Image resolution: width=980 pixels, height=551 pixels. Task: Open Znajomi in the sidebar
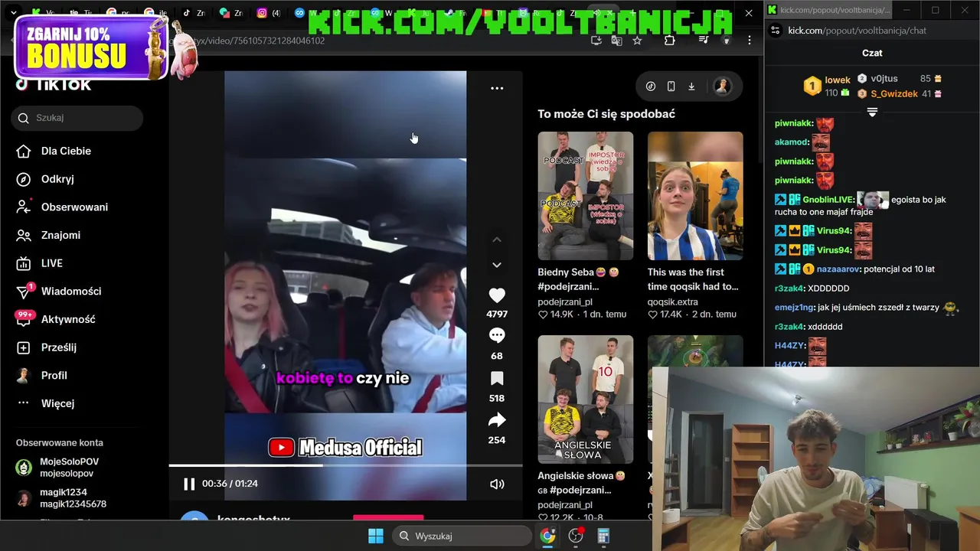60,235
